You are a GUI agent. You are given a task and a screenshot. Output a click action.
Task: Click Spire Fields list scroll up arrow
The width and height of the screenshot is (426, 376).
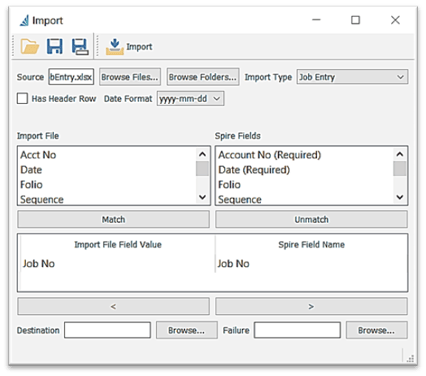tap(400, 154)
